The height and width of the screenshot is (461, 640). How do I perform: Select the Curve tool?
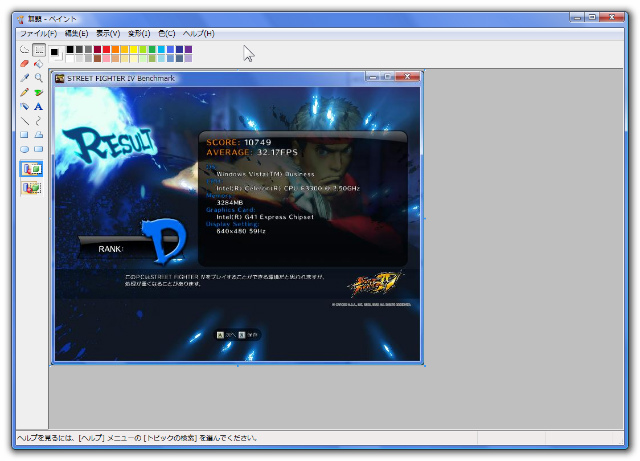coord(39,120)
